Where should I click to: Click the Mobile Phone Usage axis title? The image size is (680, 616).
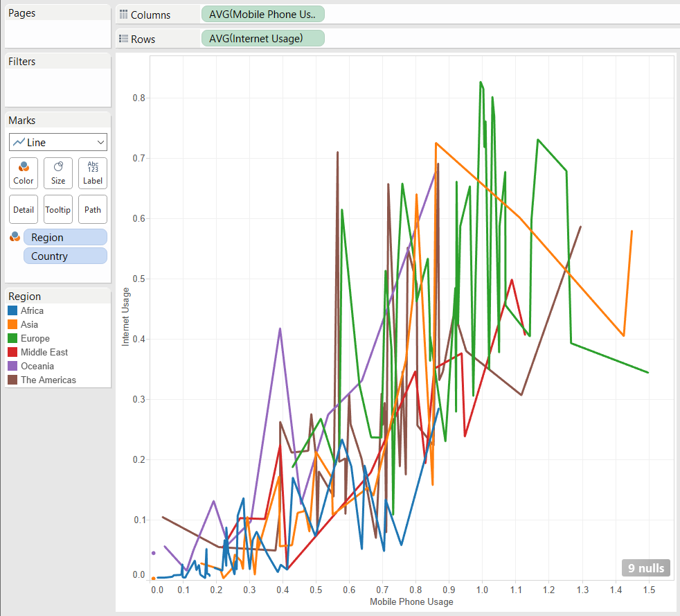click(411, 601)
